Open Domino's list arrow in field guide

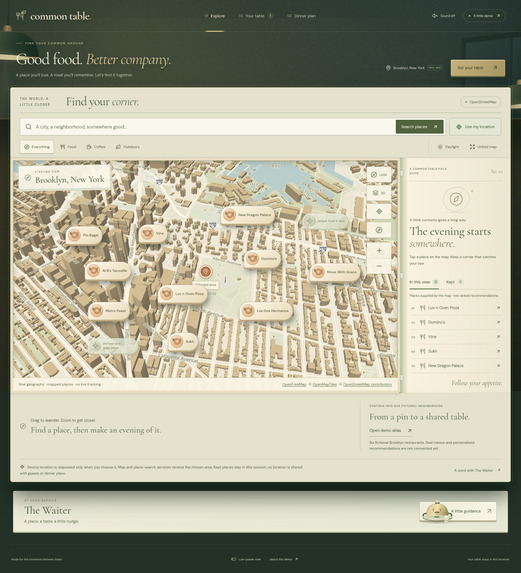pyautogui.click(x=498, y=322)
